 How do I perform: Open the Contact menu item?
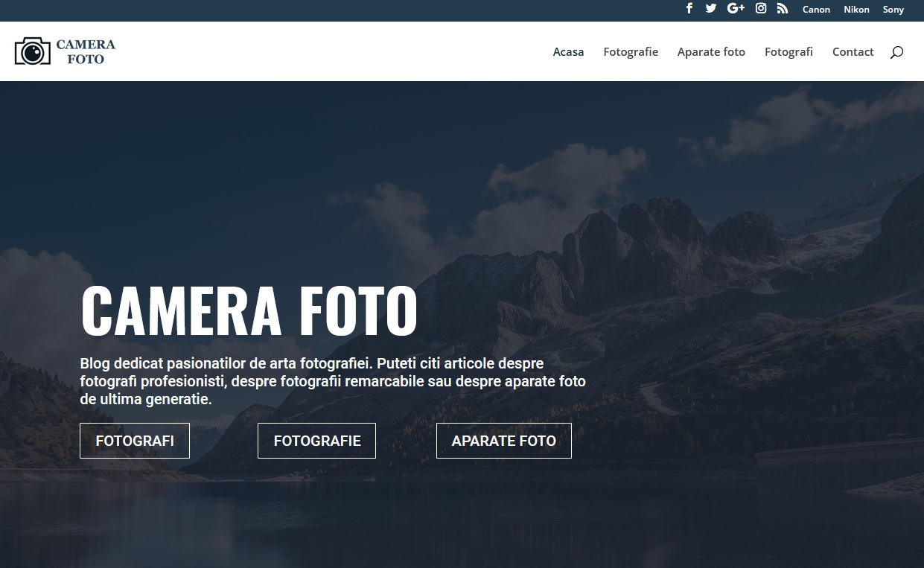click(853, 52)
